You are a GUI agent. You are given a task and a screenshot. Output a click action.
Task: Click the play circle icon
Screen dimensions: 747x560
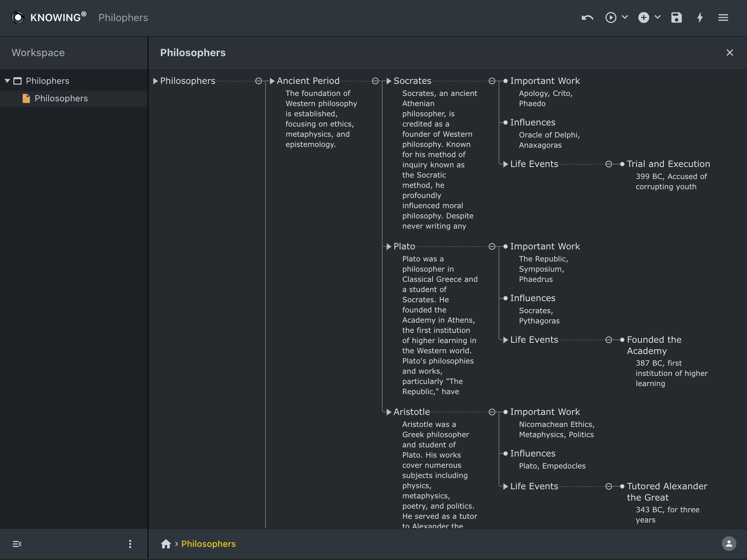pyautogui.click(x=611, y=17)
